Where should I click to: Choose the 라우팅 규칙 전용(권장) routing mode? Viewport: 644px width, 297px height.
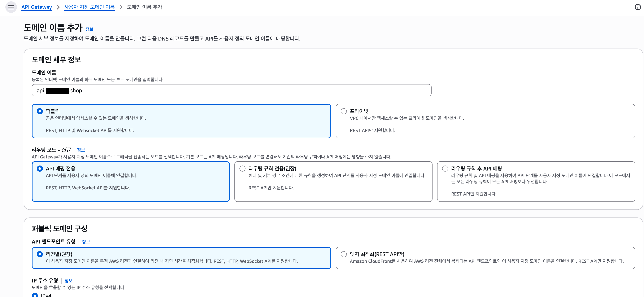click(242, 169)
